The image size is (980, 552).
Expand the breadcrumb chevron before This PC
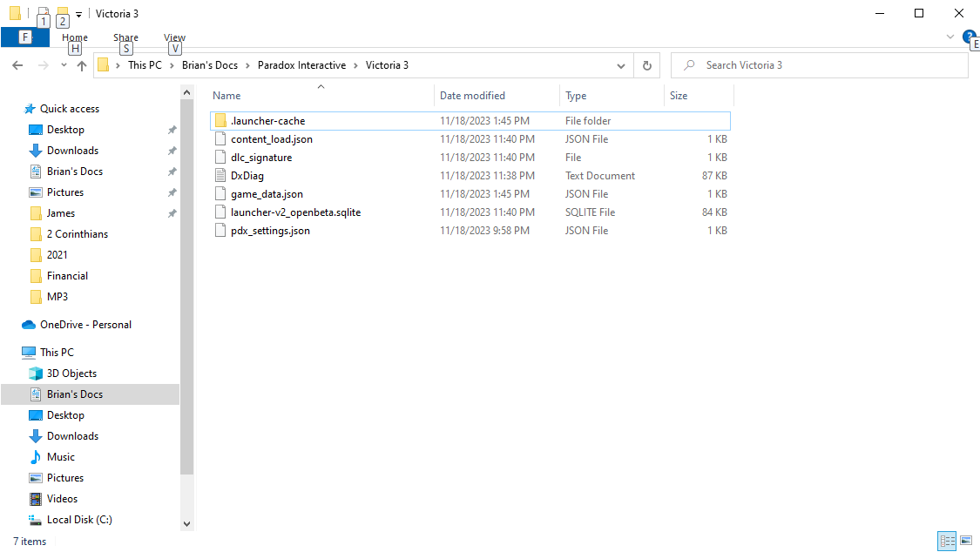pos(118,65)
